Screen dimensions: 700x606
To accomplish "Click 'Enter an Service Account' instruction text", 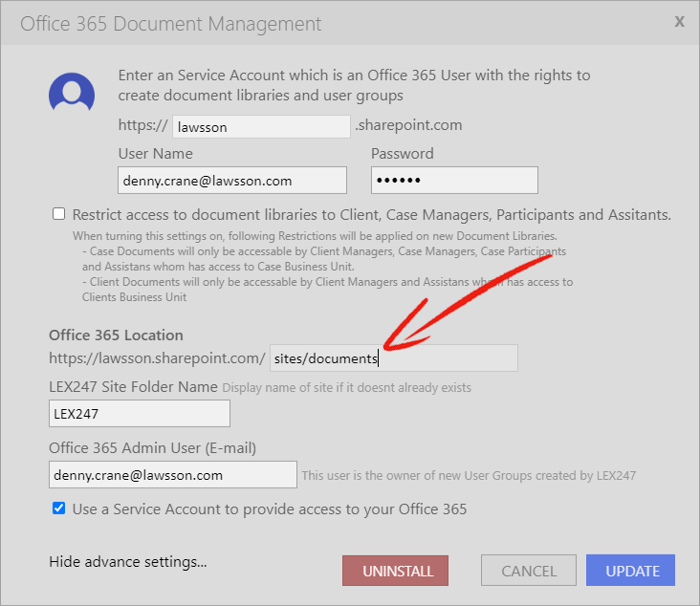I will (354, 85).
